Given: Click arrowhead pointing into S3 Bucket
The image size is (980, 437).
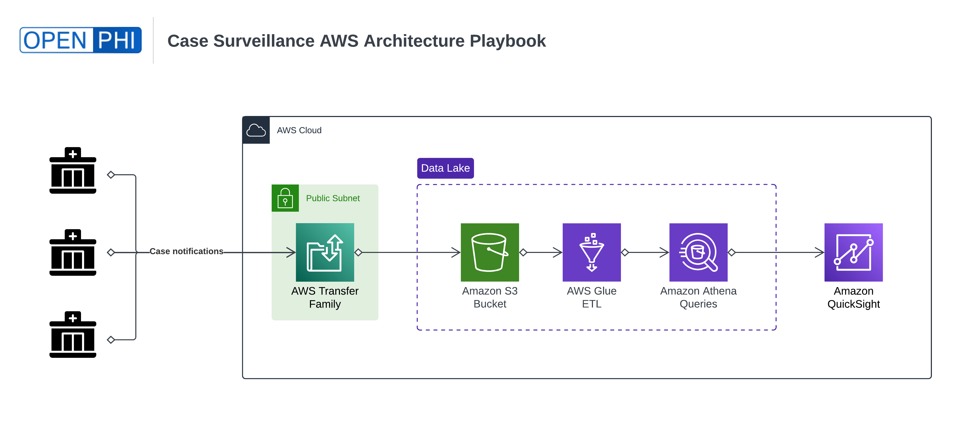Looking at the screenshot, I should pos(456,252).
